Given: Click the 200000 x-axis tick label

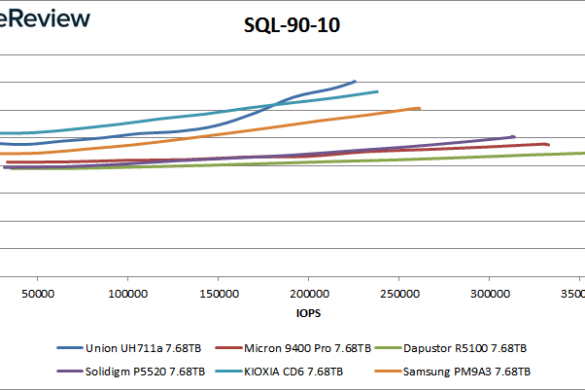Looking at the screenshot, I should click(x=309, y=294).
